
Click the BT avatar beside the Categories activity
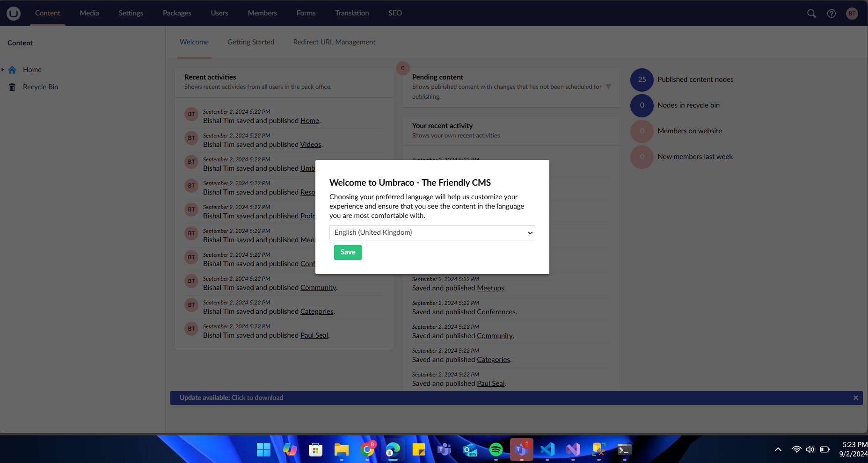click(x=191, y=305)
